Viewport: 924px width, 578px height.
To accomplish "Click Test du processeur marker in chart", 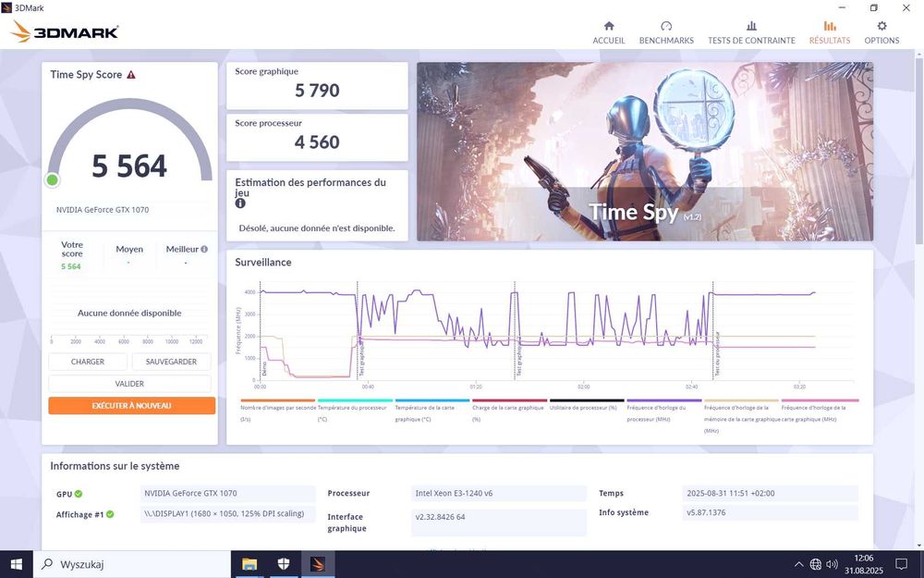I will point(717,354).
